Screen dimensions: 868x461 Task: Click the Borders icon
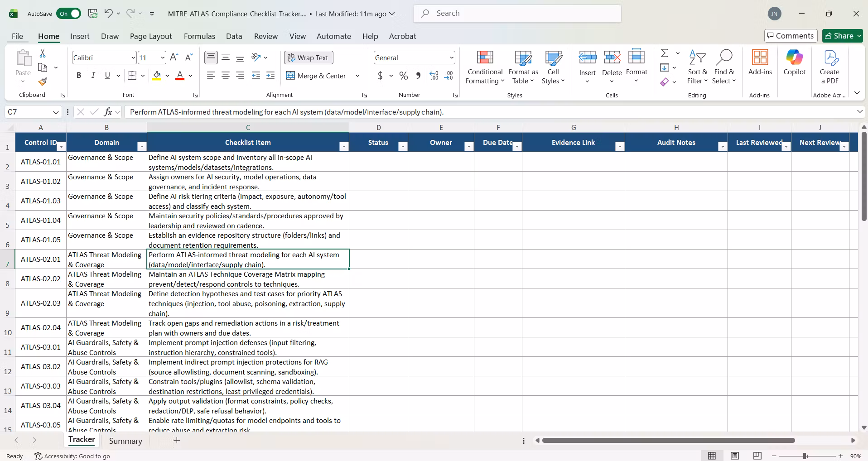[x=132, y=76]
